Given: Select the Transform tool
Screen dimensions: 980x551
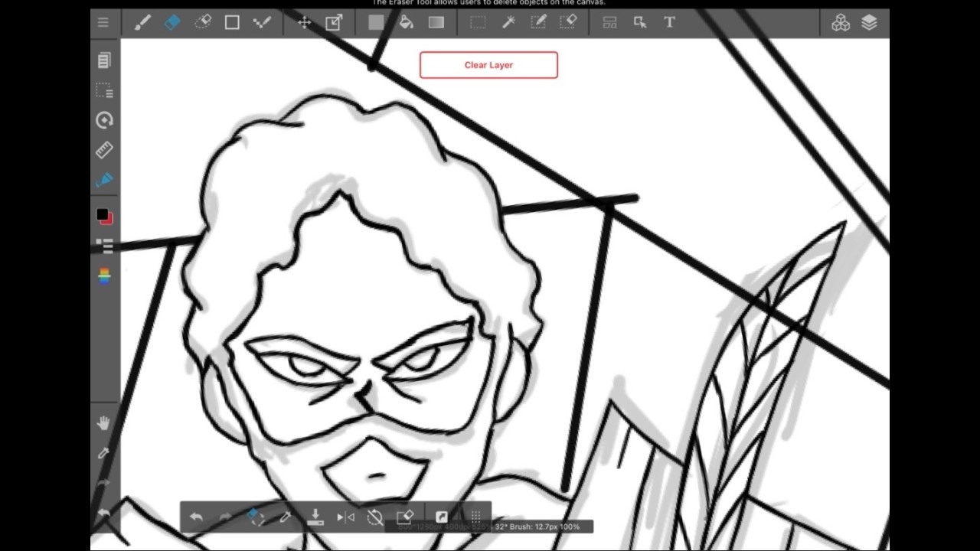Looking at the screenshot, I should coord(334,22).
